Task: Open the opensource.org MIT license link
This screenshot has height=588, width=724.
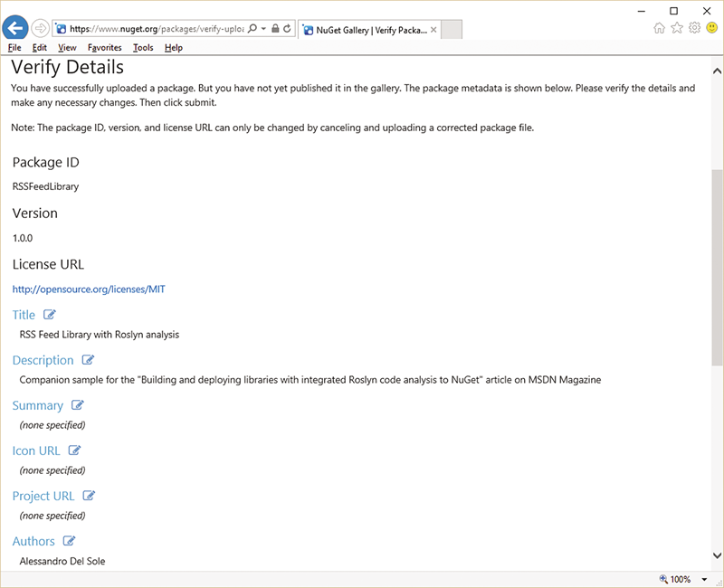Action: pyautogui.click(x=89, y=289)
